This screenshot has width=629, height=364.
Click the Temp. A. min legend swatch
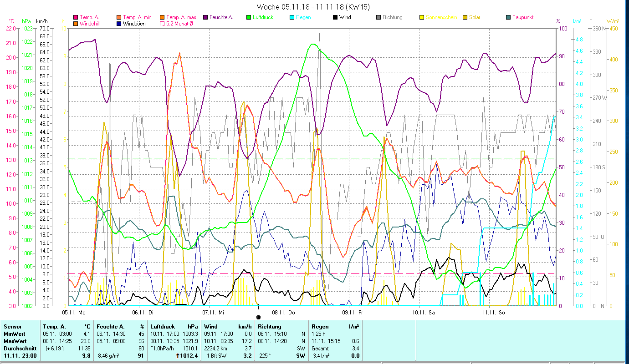pos(119,17)
